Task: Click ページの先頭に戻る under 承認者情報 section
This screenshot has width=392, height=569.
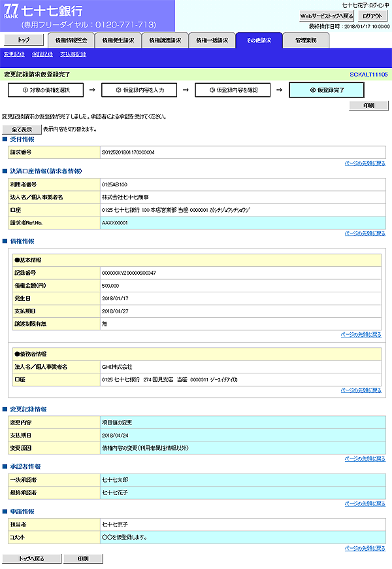Action: click(x=365, y=504)
